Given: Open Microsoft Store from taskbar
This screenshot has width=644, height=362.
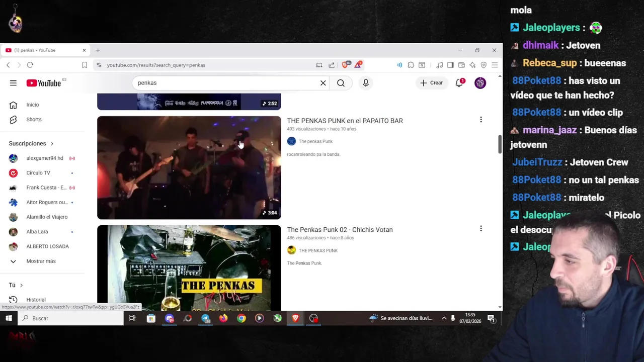Looking at the screenshot, I should point(151,318).
